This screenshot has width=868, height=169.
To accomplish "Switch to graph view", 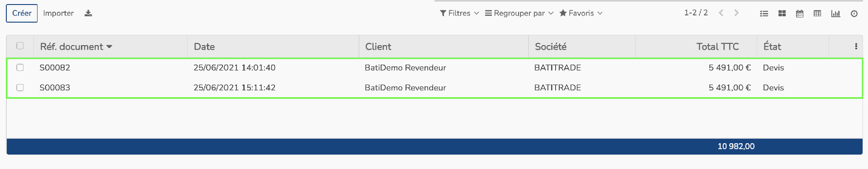I will (x=835, y=14).
